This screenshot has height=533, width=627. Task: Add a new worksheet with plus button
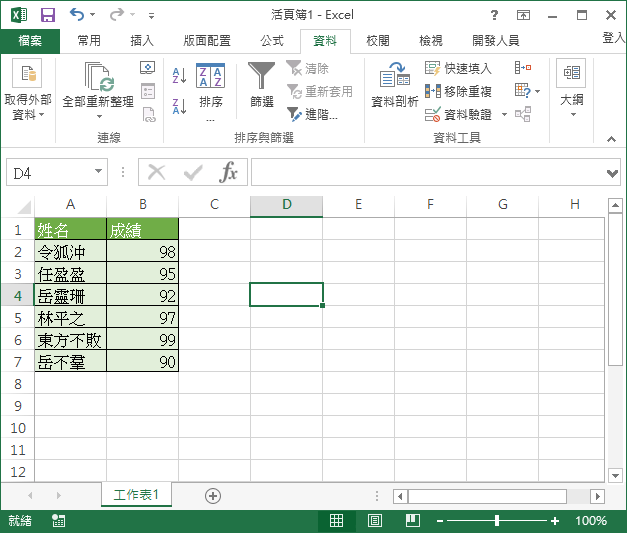[213, 496]
